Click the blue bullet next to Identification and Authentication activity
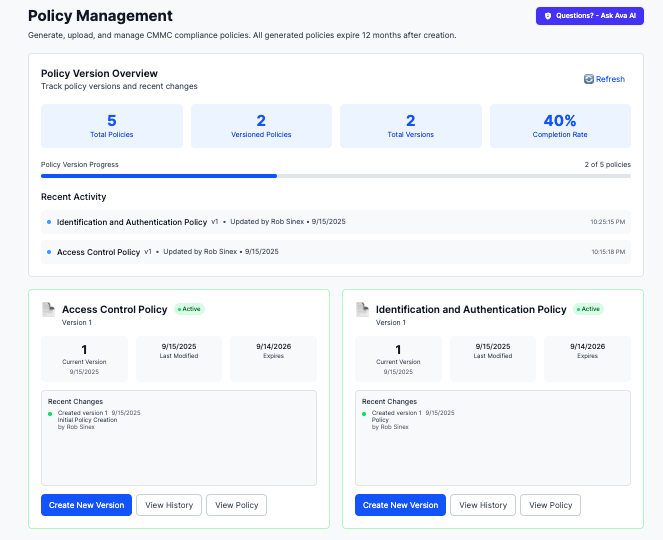Screen dimensions: 663x540 (49, 222)
